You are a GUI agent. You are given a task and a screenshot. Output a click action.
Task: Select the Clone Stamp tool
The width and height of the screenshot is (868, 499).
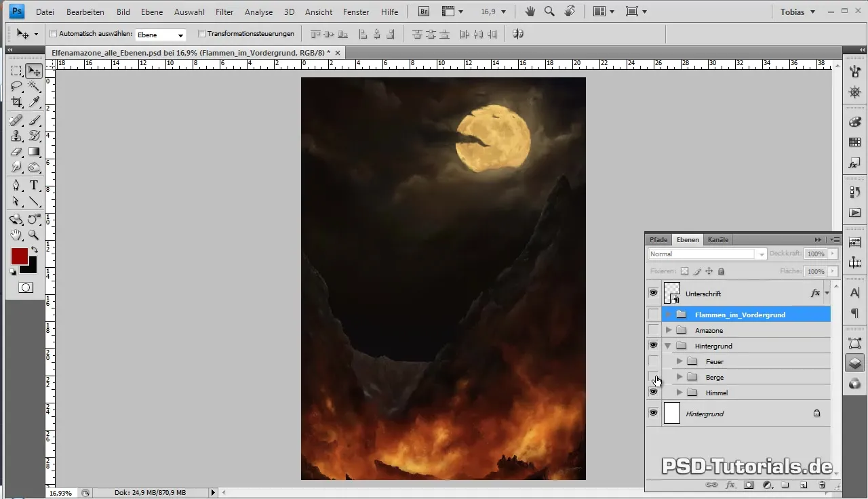tap(16, 136)
